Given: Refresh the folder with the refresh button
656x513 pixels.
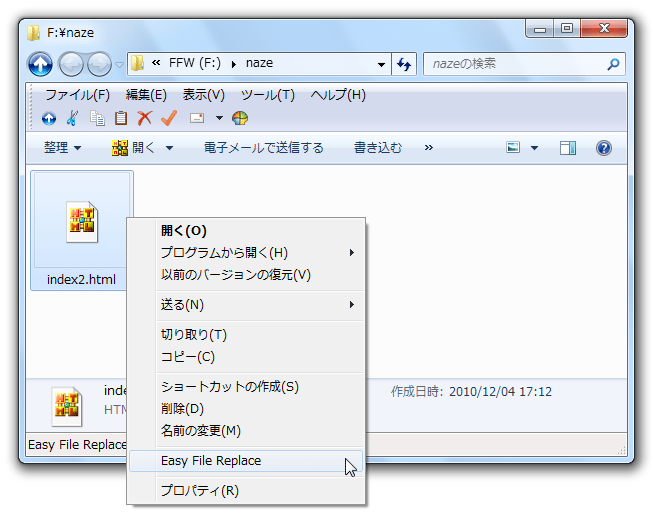Looking at the screenshot, I should coord(404,64).
